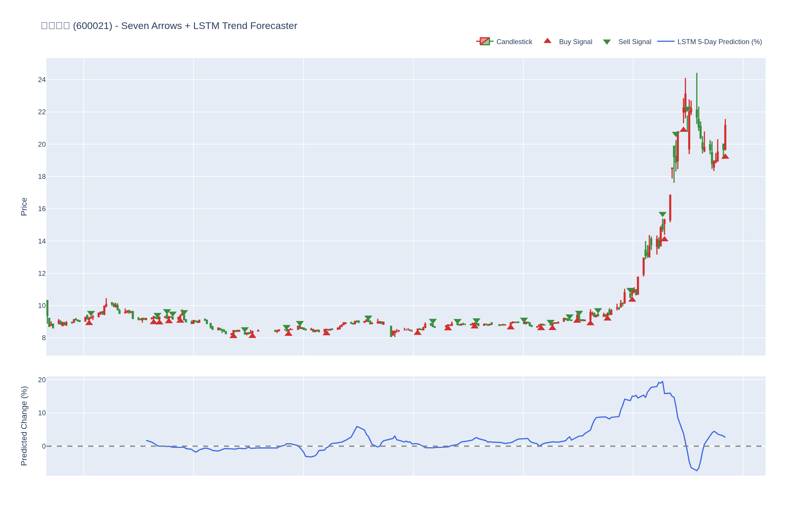
Task: Click the lowest trough of the LSTM line
Action: (697, 470)
